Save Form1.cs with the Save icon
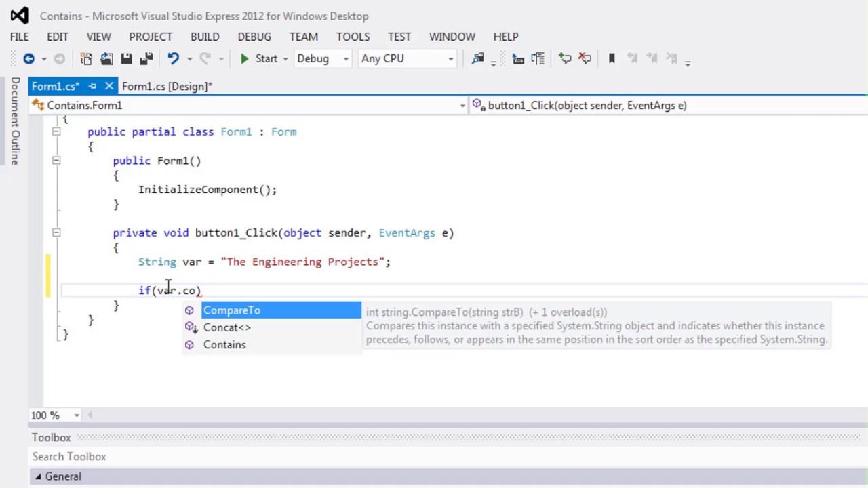The height and width of the screenshot is (488, 868). point(126,59)
